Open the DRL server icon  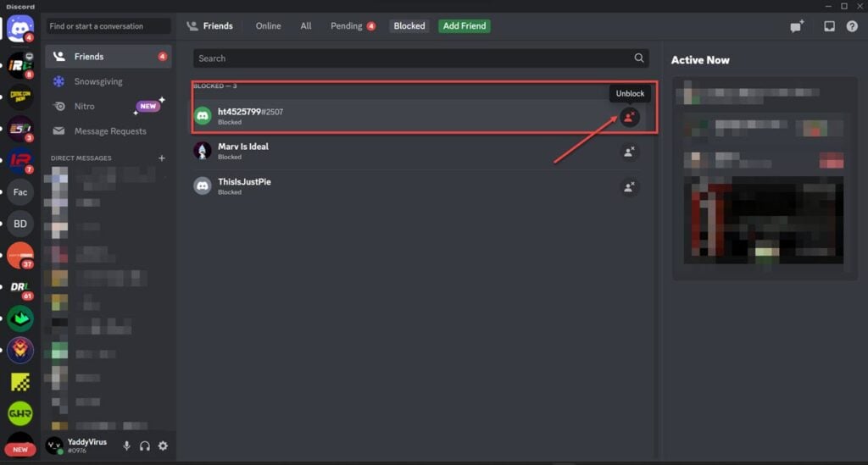click(x=20, y=287)
